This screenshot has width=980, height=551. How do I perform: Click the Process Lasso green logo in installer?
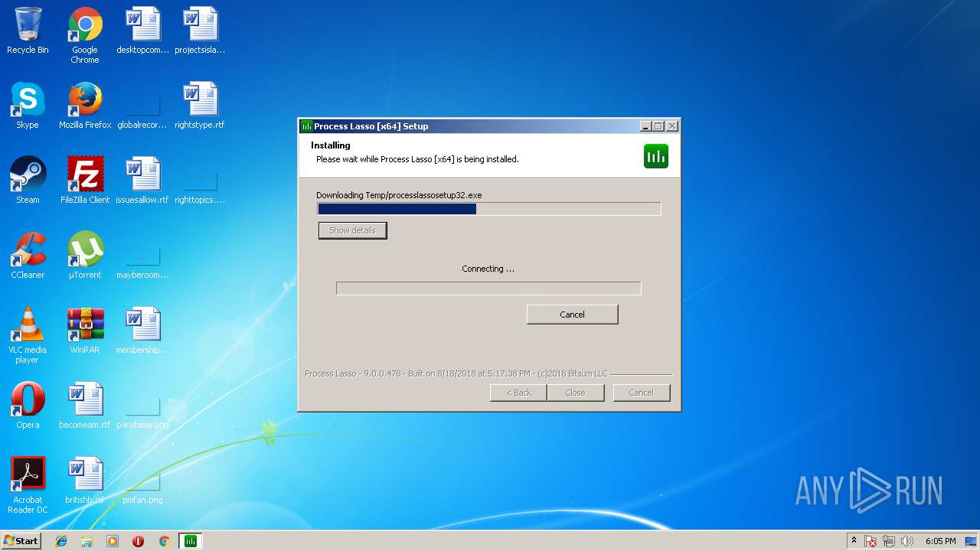656,156
